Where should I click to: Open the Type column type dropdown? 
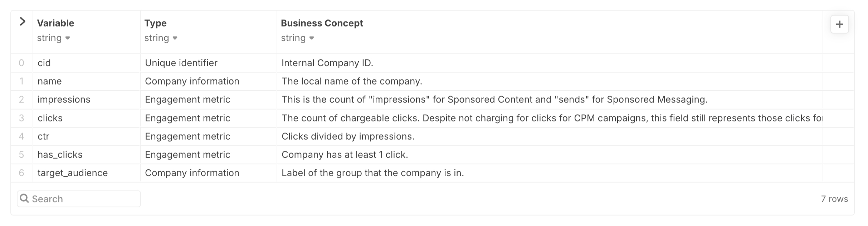(175, 38)
